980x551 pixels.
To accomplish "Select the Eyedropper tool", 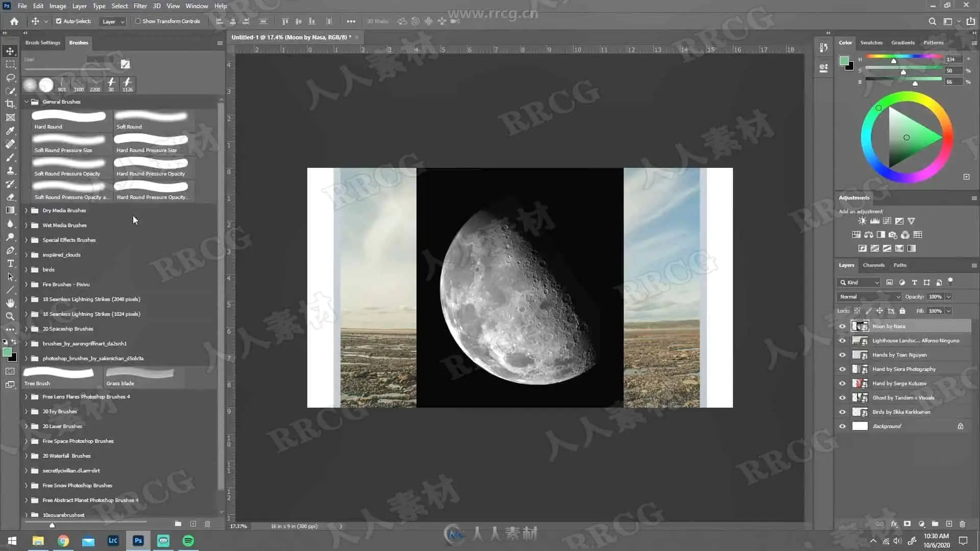I will 10,131.
